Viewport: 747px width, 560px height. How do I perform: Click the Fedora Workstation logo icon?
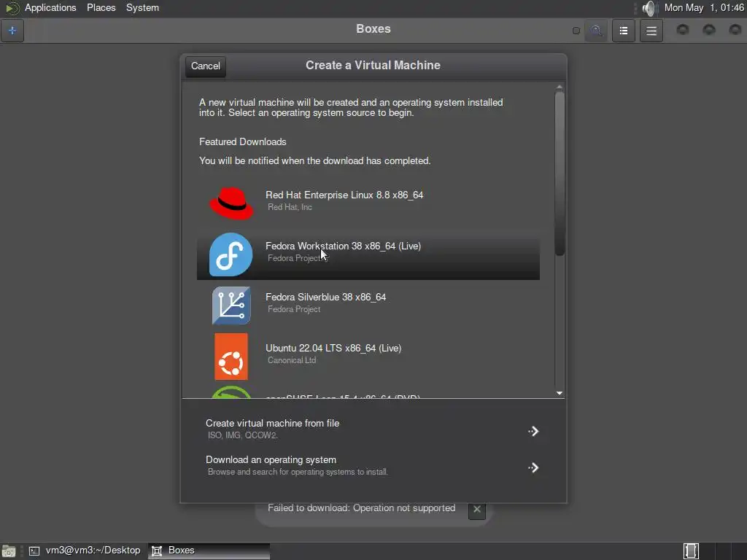[231, 254]
